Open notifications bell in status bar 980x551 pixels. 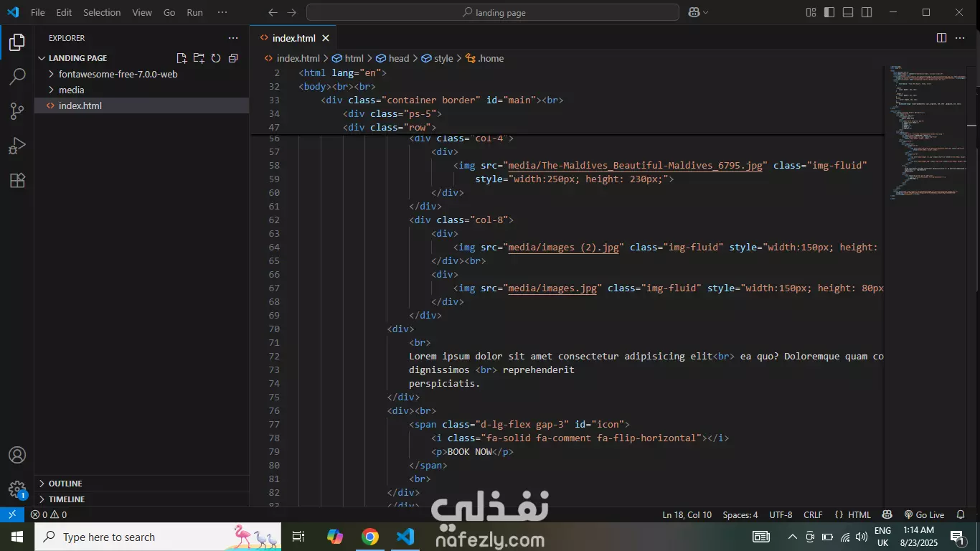[x=961, y=514]
